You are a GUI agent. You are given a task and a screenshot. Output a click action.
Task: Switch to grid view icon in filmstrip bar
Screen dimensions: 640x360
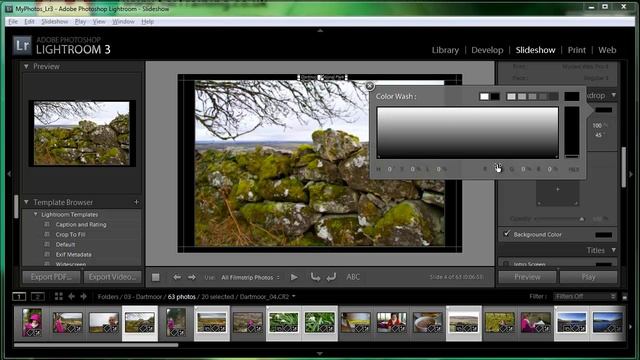click(x=58, y=297)
